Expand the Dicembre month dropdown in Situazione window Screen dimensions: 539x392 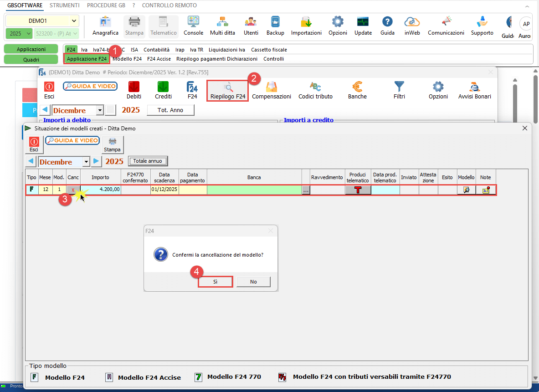pos(86,162)
